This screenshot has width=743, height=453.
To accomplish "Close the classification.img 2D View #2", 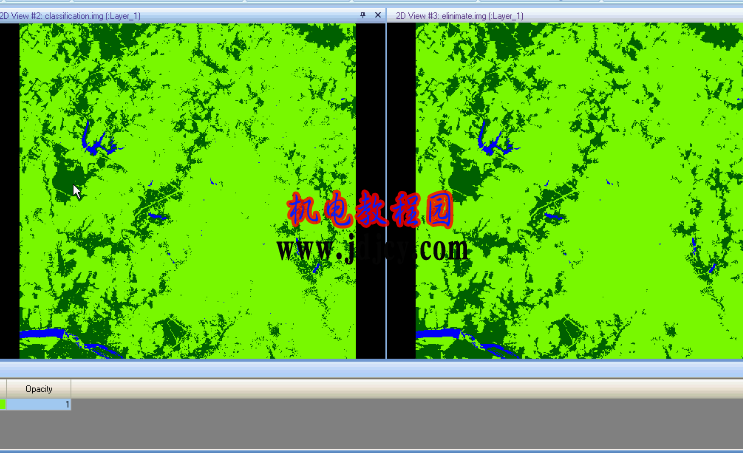I will pos(378,15).
